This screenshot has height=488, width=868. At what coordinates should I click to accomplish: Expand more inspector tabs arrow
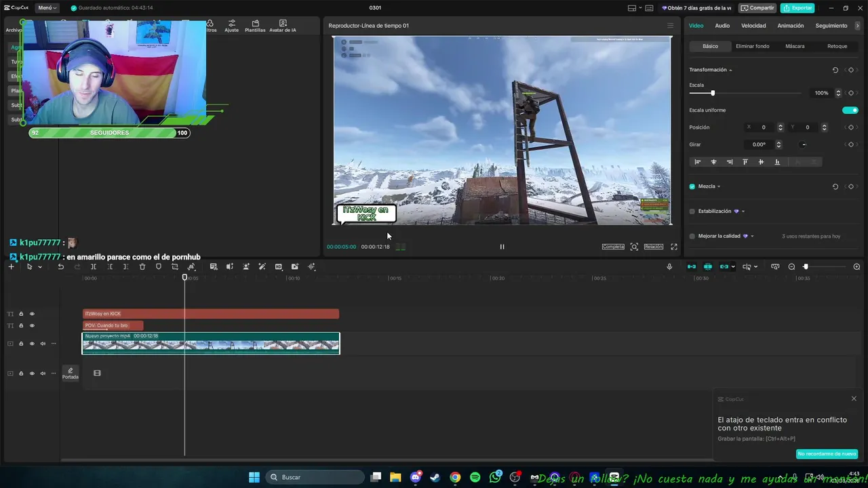point(858,26)
